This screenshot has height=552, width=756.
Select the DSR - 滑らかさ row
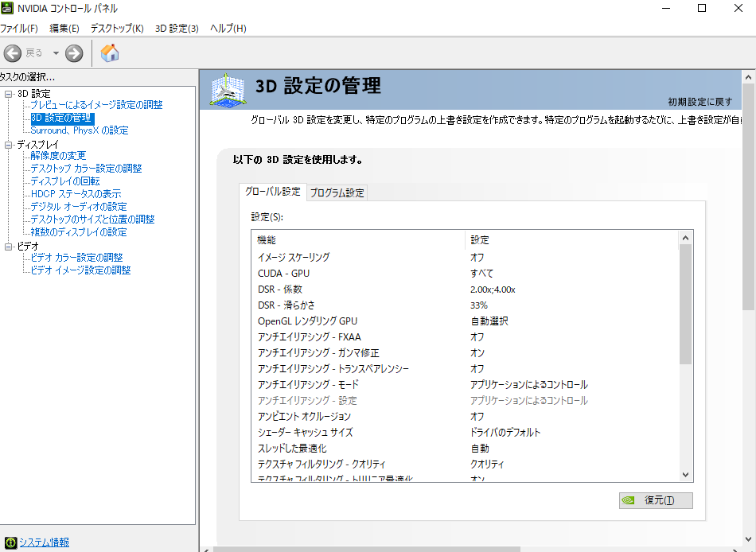click(466, 305)
